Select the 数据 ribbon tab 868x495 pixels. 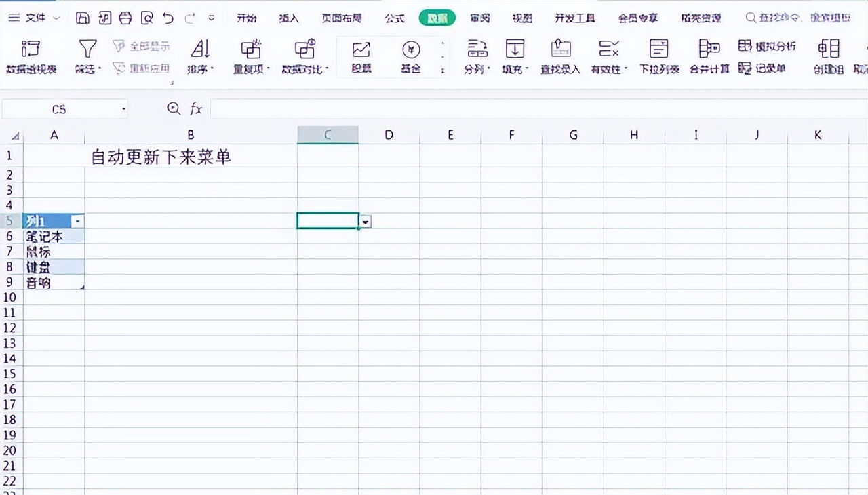pyautogui.click(x=437, y=18)
